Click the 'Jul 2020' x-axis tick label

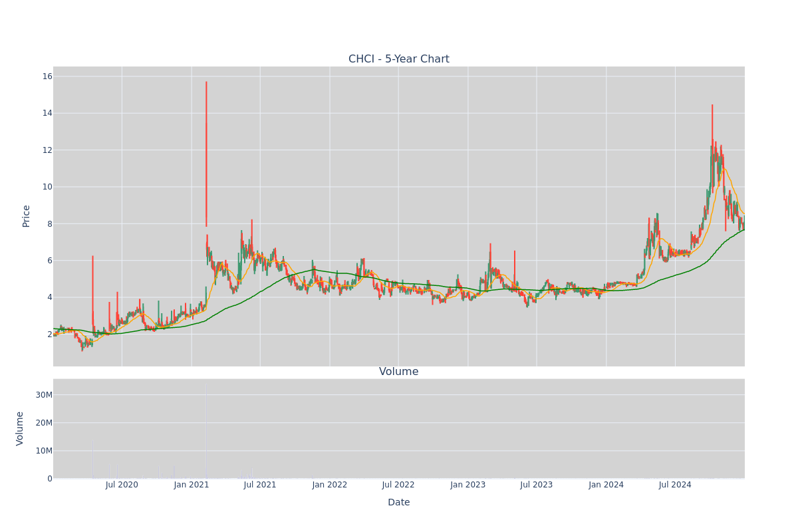pyautogui.click(x=122, y=485)
